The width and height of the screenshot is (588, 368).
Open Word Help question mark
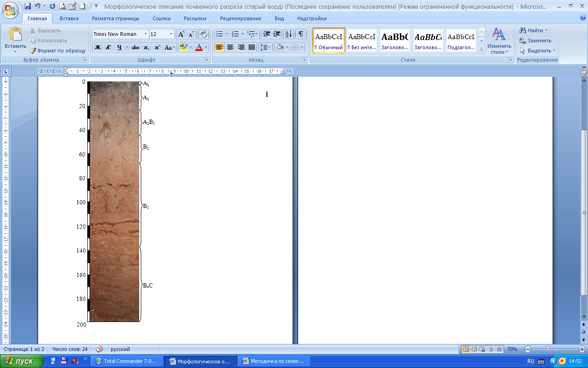583,18
